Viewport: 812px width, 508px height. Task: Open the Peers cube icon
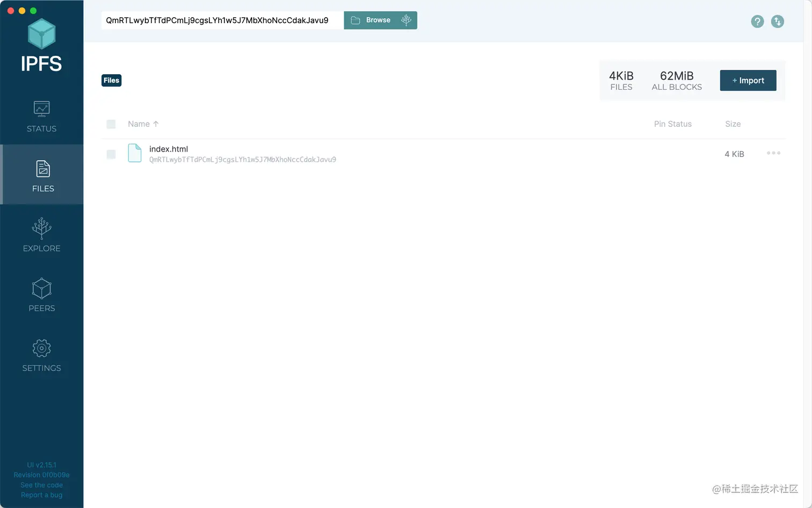[x=41, y=289]
